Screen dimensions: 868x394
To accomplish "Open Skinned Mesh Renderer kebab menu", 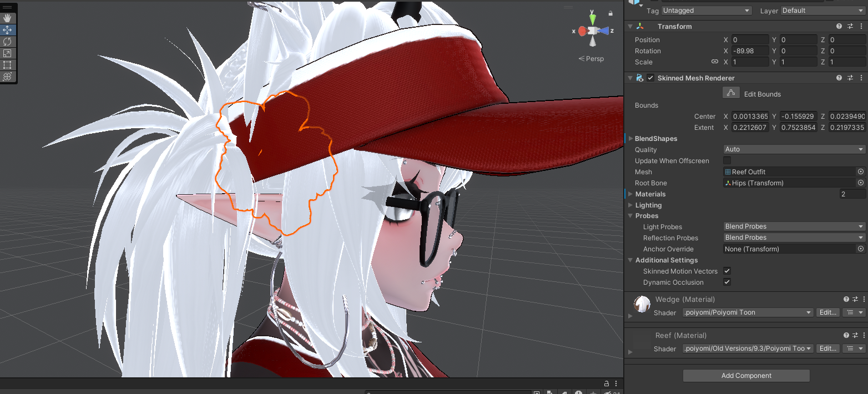I will 861,78.
